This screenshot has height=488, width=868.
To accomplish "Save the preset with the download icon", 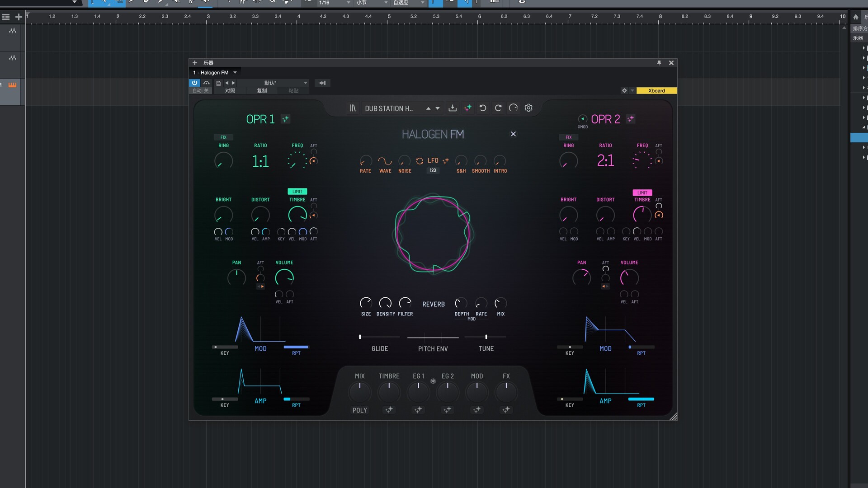I will 452,108.
